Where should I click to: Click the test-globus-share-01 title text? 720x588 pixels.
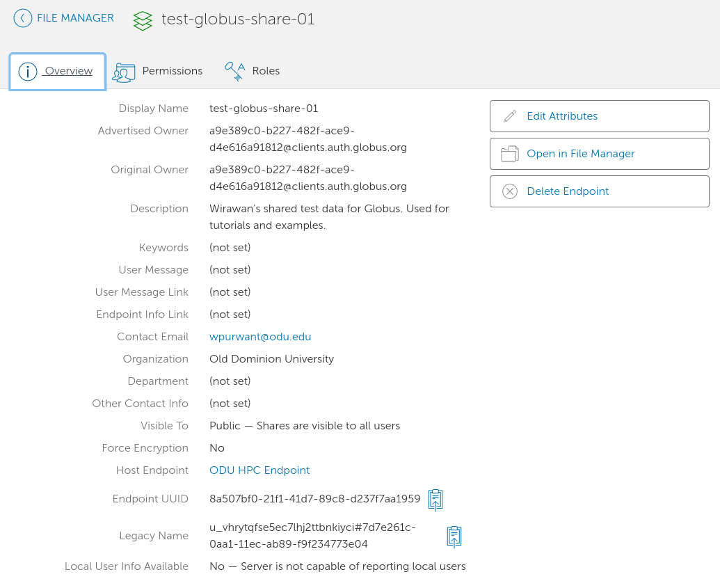point(238,19)
